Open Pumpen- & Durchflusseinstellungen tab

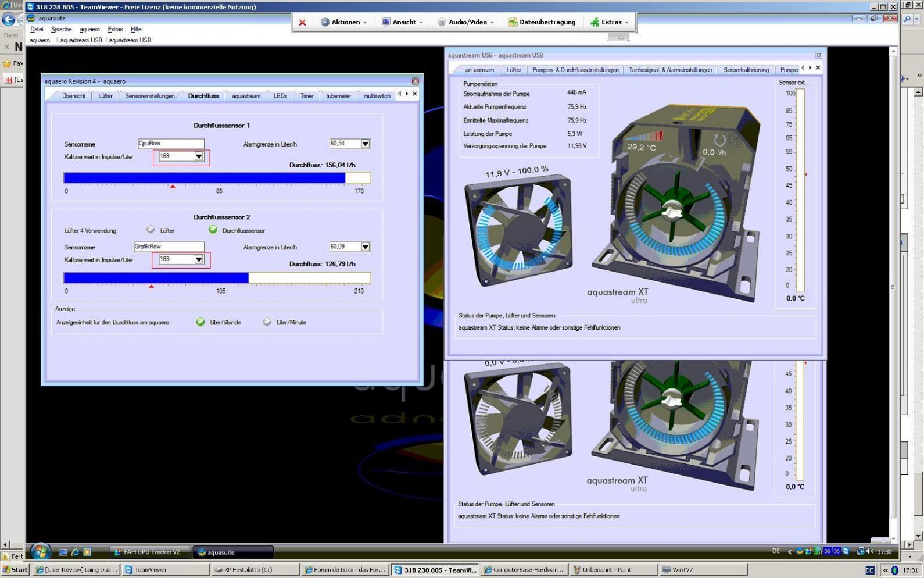[575, 70]
